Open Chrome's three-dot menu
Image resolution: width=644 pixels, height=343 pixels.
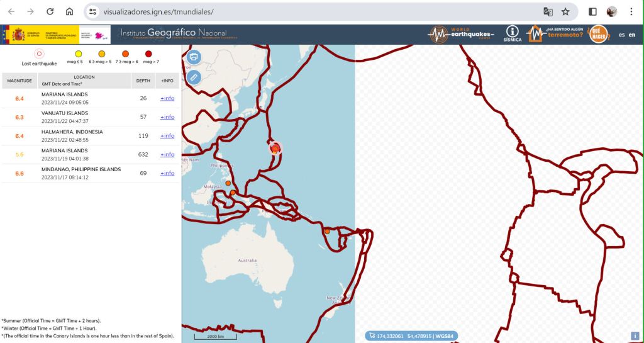pyautogui.click(x=631, y=11)
